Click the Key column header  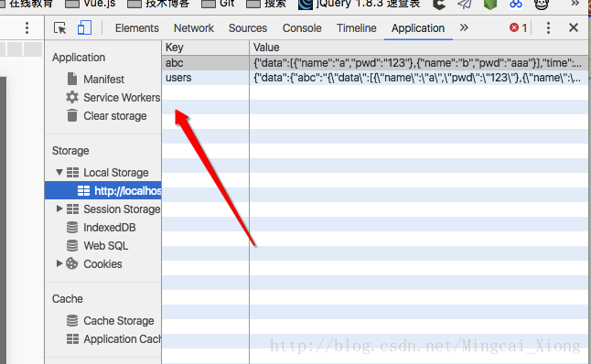206,48
